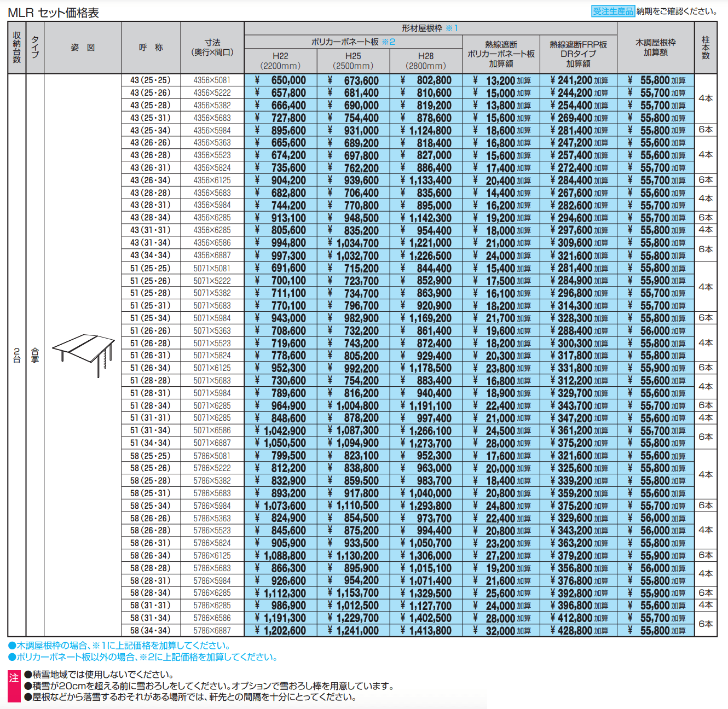Click the 受注生産品 badge at top right
Viewport: 728px width, 709px height.
(x=613, y=11)
